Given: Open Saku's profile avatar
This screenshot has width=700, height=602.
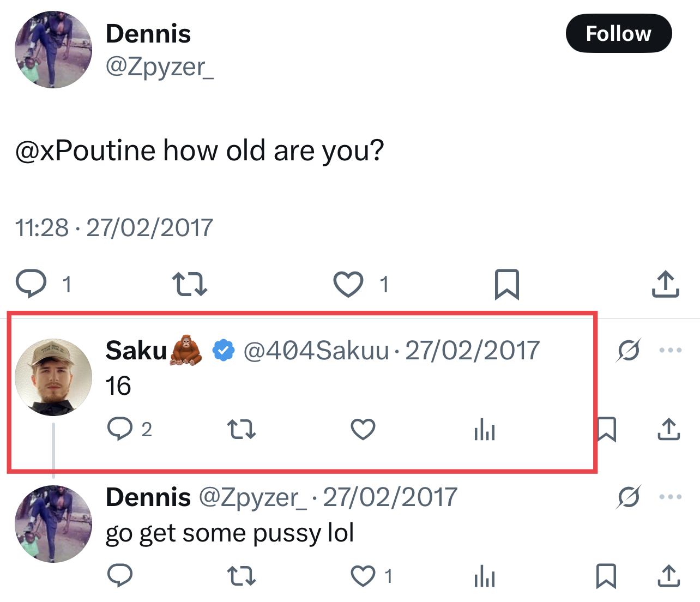Looking at the screenshot, I should [x=53, y=377].
